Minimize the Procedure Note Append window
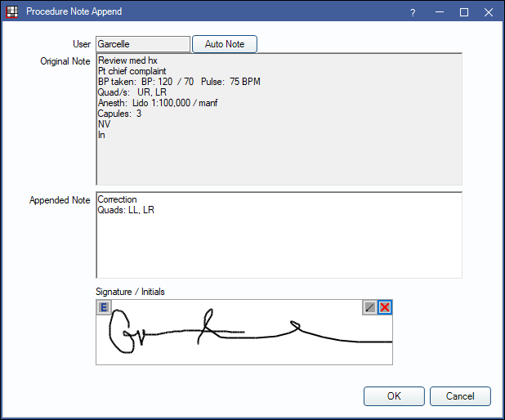Viewport: 505px width, 420px height. tap(440, 12)
